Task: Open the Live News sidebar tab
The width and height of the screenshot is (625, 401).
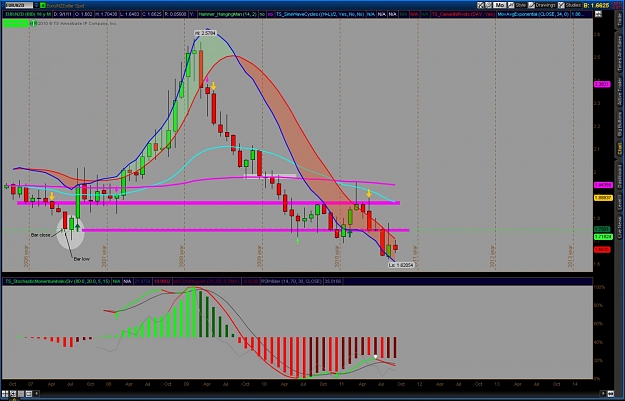Action: pos(620,227)
